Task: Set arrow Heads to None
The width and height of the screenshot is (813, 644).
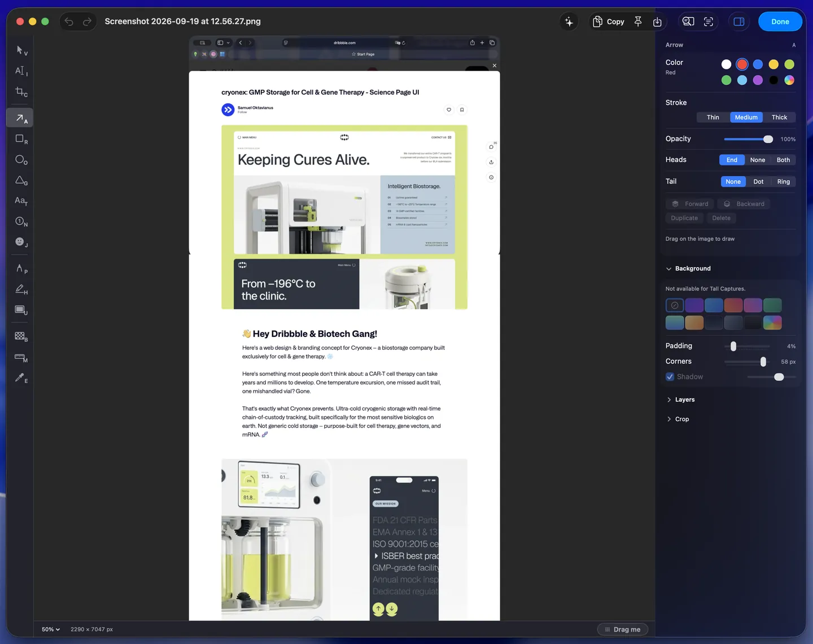Action: click(758, 160)
